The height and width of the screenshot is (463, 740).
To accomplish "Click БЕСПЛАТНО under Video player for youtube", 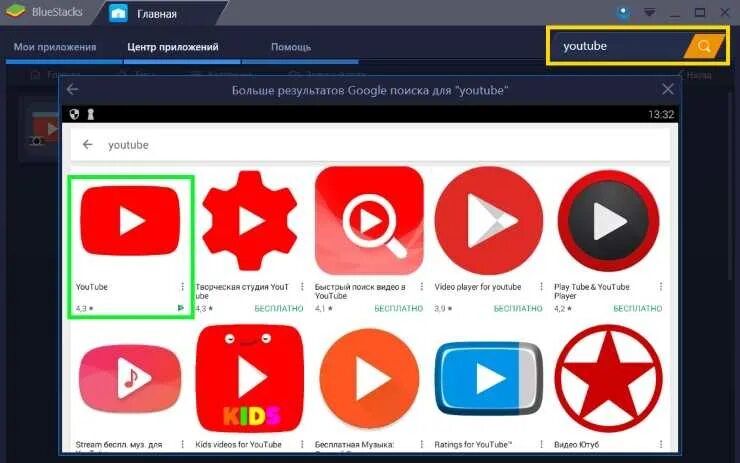I will coord(518,309).
